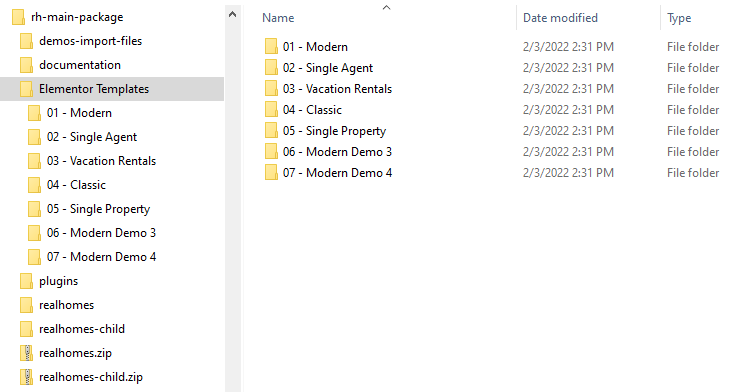
Task: Click the documentation folder icon
Action: pyautogui.click(x=27, y=65)
